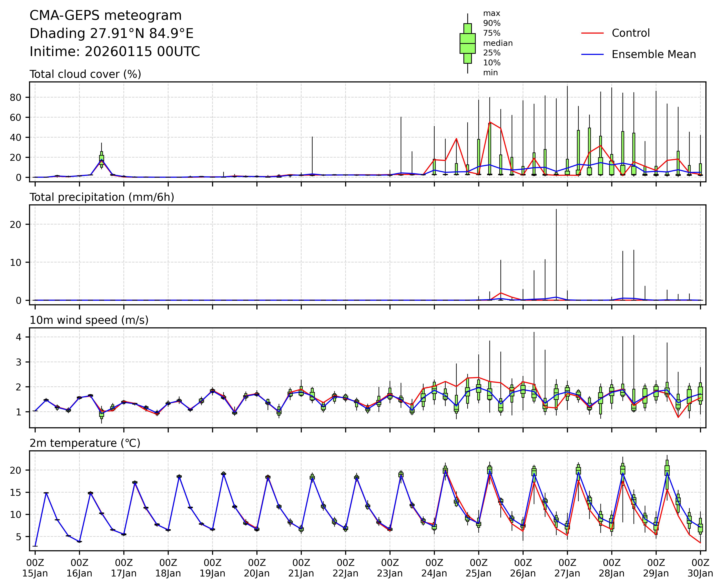Click the green box-plot legend symbol
The image size is (723, 588).
[x=467, y=43]
